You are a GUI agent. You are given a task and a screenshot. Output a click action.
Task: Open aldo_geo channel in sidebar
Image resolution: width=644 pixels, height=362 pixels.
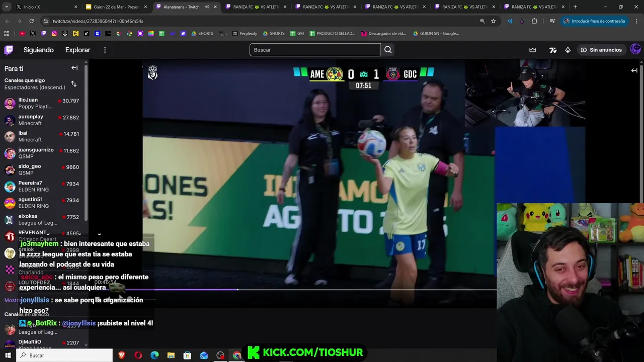point(44,169)
